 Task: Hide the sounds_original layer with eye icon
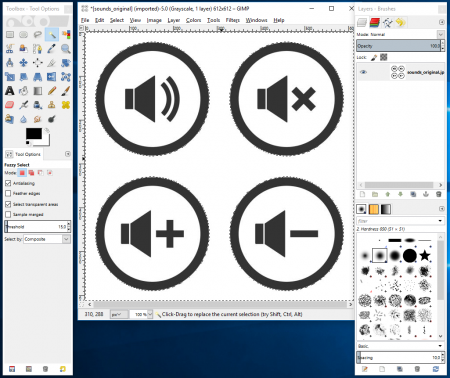tap(363, 72)
